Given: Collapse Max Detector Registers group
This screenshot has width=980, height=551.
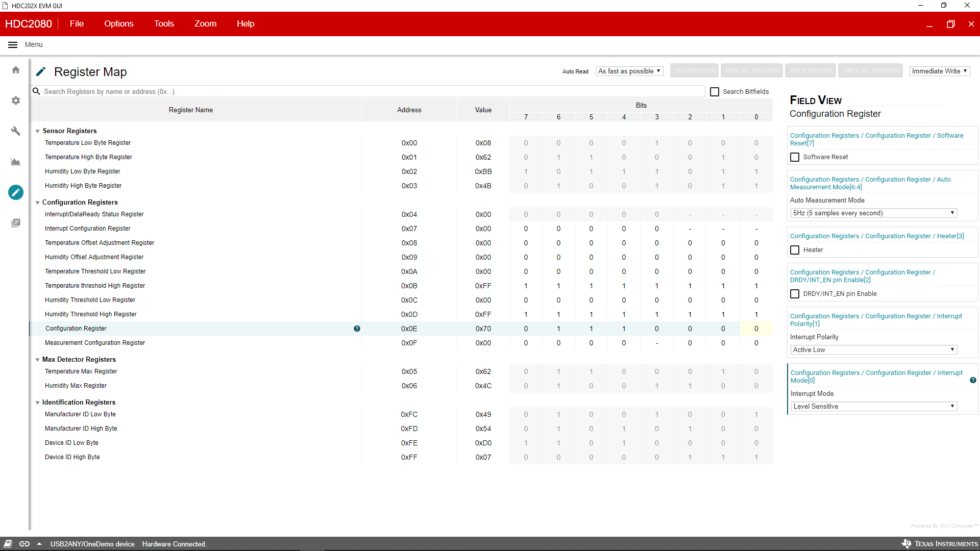Looking at the screenshot, I should (37, 360).
